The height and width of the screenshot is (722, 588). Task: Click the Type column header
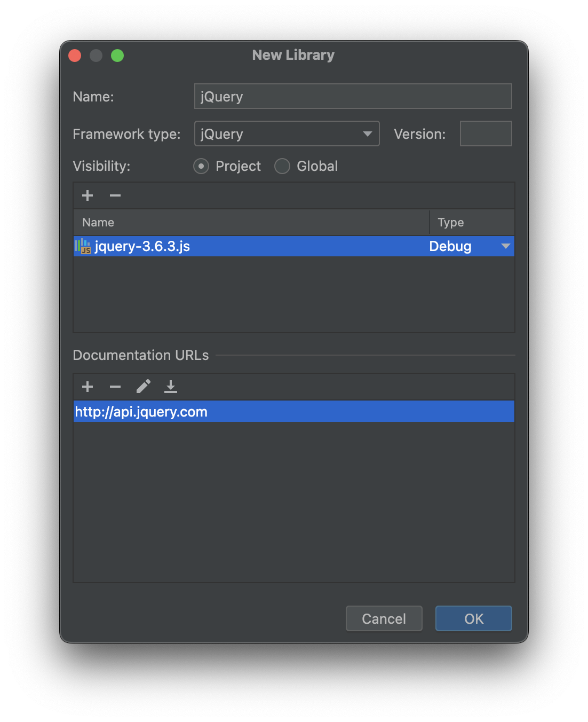[x=450, y=222]
